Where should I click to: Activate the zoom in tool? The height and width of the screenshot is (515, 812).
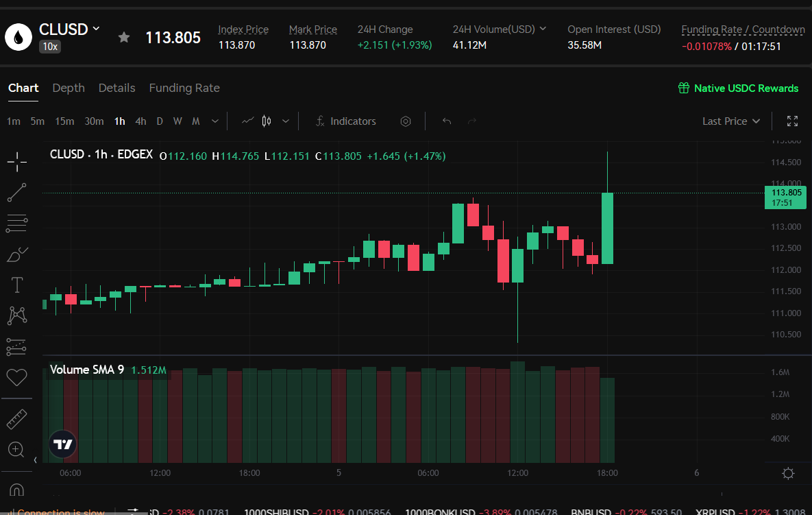(x=16, y=449)
